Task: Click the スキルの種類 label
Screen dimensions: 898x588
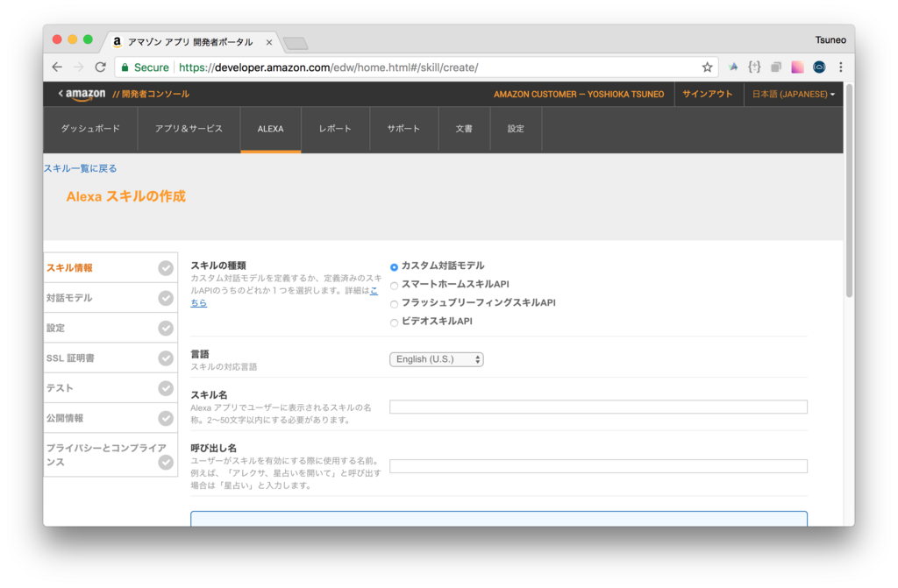Action: pos(218,266)
